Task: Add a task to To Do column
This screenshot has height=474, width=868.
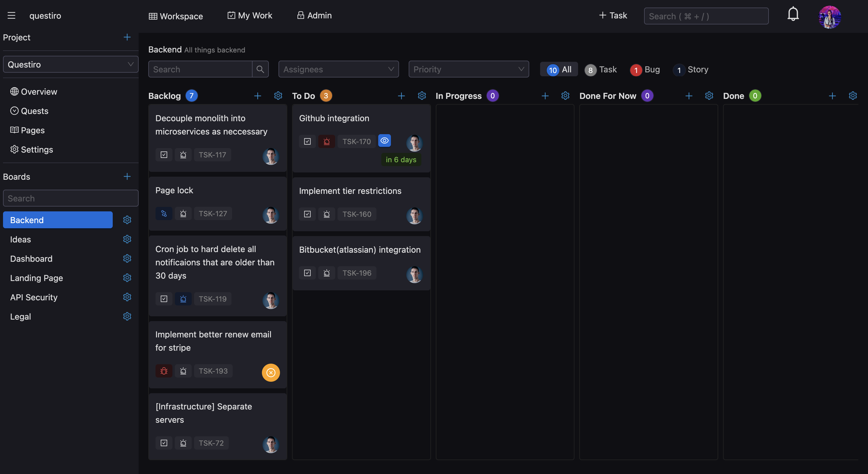Action: point(401,96)
